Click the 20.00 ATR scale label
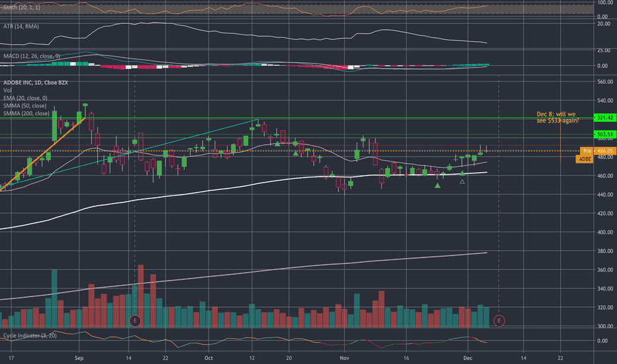 [604, 24]
